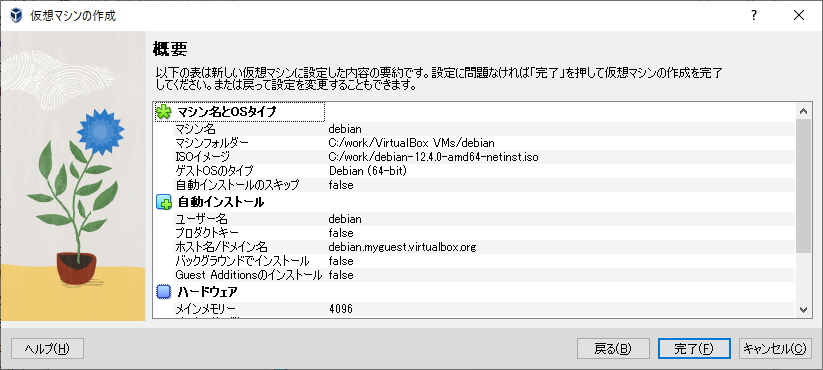
Task: Click the value C:/work/VirtualBox VMs/debian
Action: point(412,143)
